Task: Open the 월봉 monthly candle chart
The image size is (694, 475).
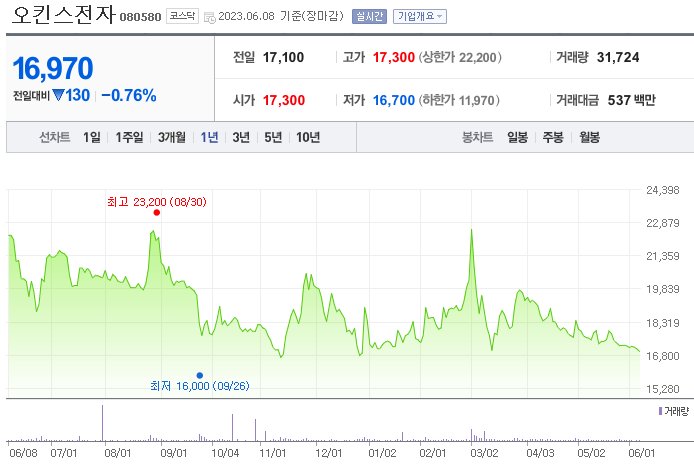Action: point(589,137)
